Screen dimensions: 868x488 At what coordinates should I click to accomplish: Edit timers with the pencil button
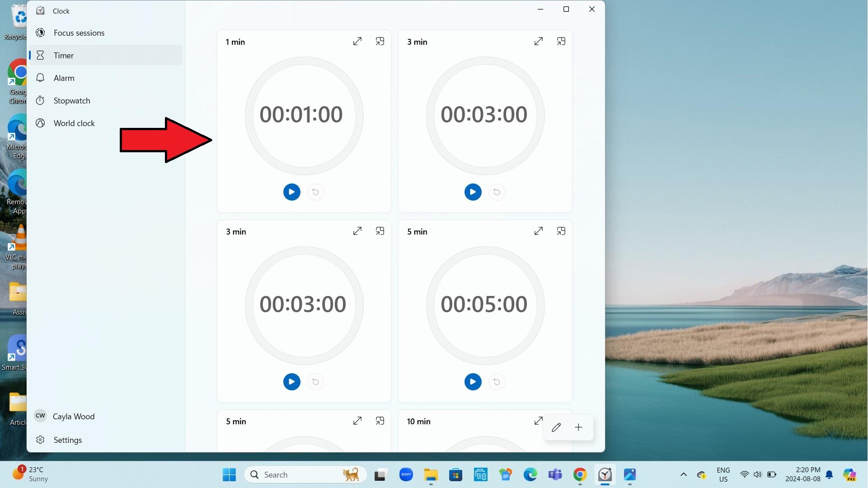(556, 427)
